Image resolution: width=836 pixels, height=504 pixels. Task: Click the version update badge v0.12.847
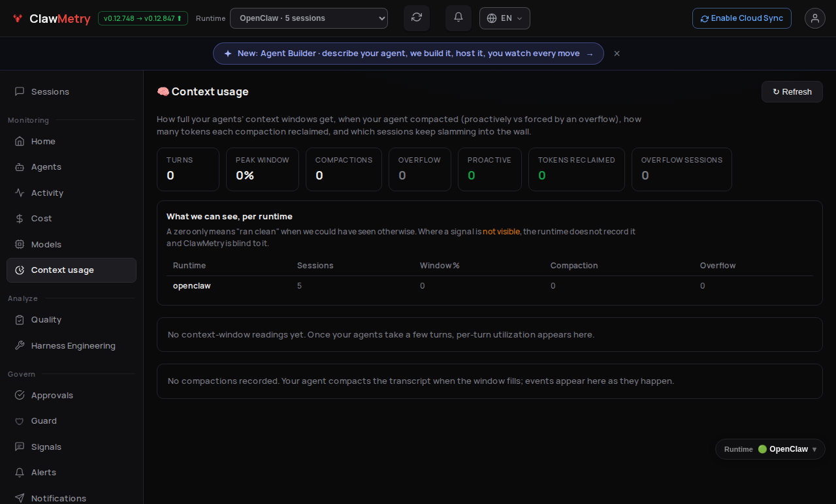coord(143,18)
